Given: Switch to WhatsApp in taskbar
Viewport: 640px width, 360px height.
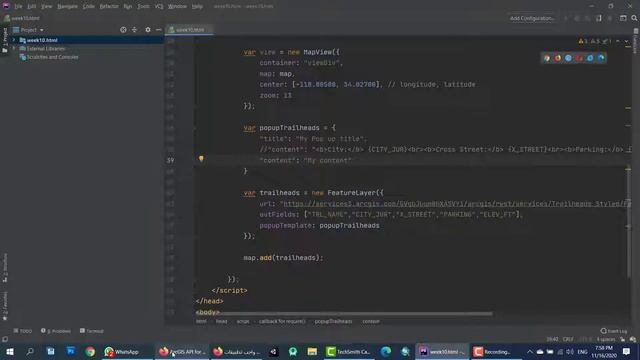Looking at the screenshot, I should pos(122,351).
